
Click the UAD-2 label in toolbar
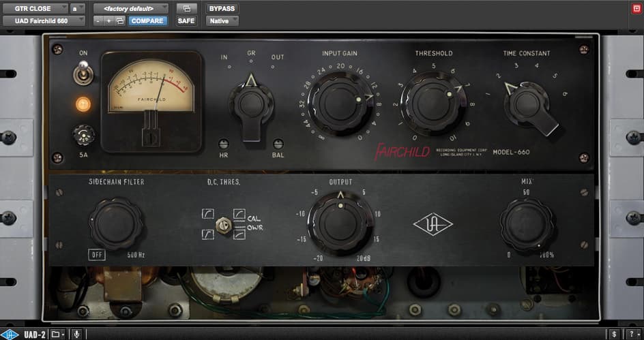pyautogui.click(x=35, y=335)
